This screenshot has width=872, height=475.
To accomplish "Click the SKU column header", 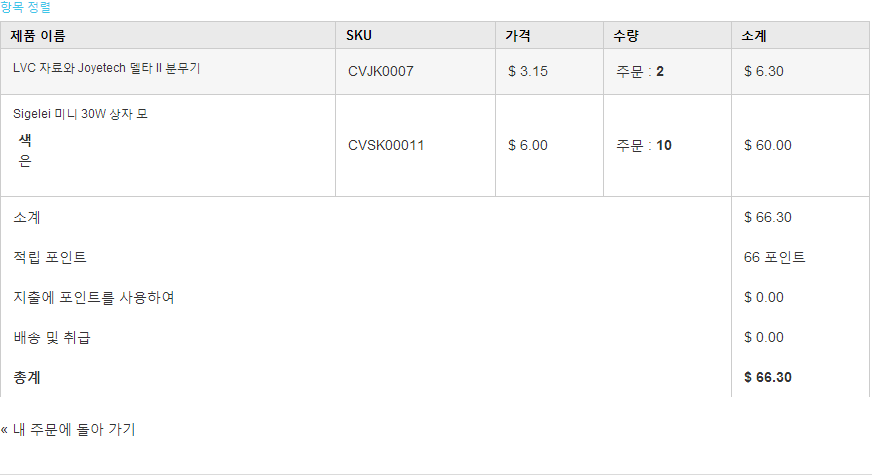I will [359, 36].
